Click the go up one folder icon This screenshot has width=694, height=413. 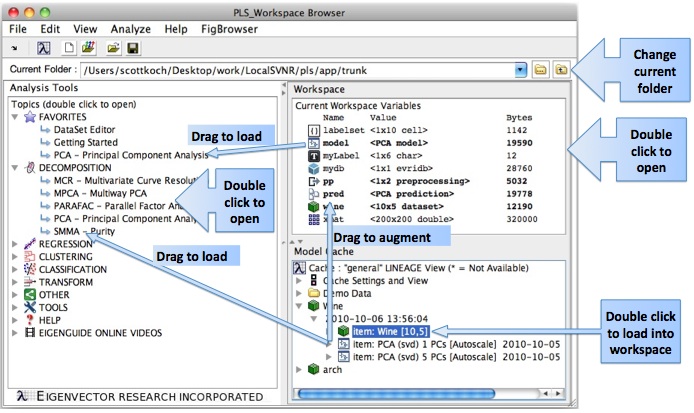tap(561, 70)
